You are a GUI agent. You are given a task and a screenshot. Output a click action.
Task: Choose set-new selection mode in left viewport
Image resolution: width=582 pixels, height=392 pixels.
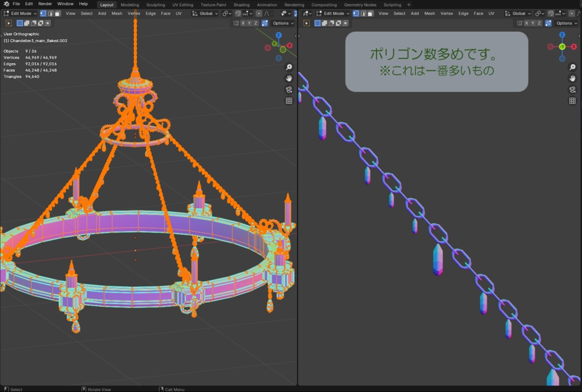coord(20,23)
